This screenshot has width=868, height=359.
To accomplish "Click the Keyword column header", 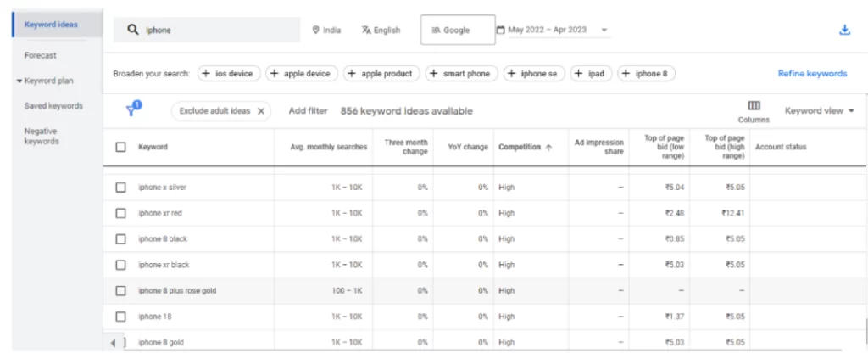I will tap(153, 147).
